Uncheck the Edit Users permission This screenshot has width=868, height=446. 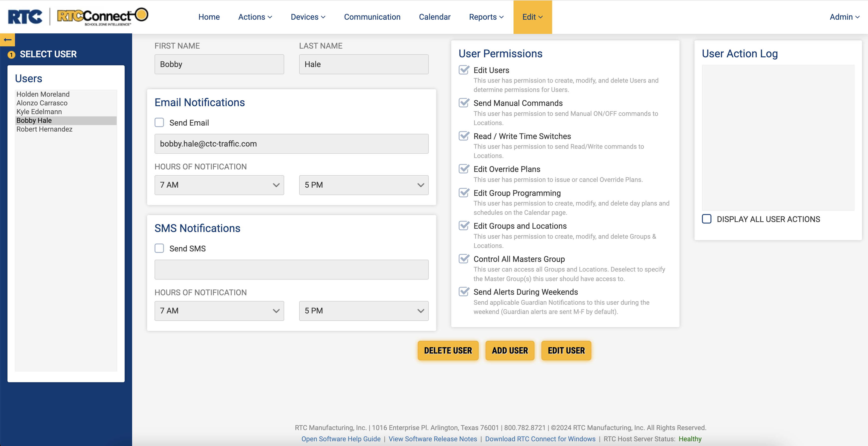pyautogui.click(x=464, y=70)
